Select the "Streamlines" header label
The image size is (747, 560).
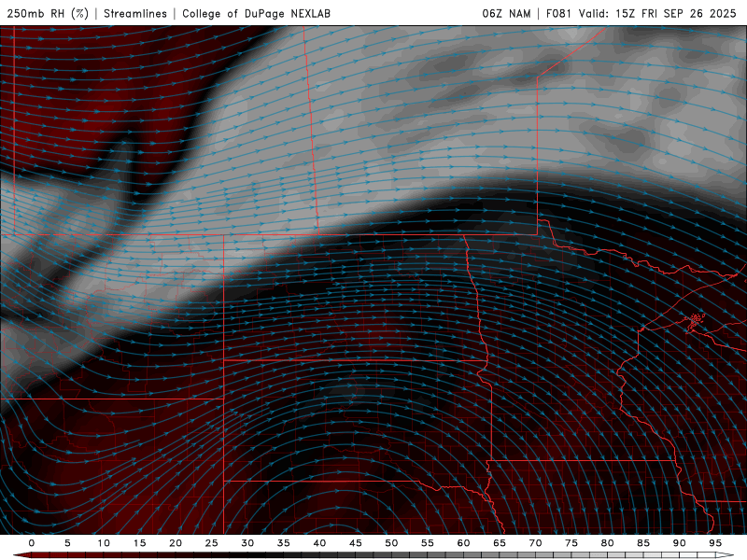135,13
